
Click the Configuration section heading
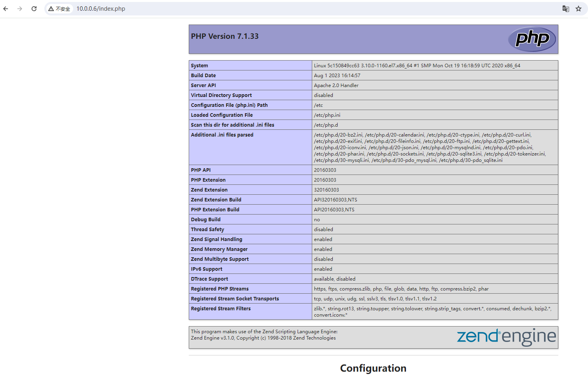click(x=373, y=368)
